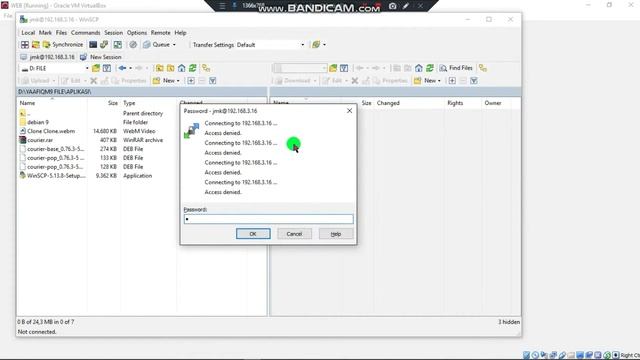This screenshot has width=640, height=360.
Task: Select WinSCP-5.13.8-Setup application file
Action: [56, 176]
